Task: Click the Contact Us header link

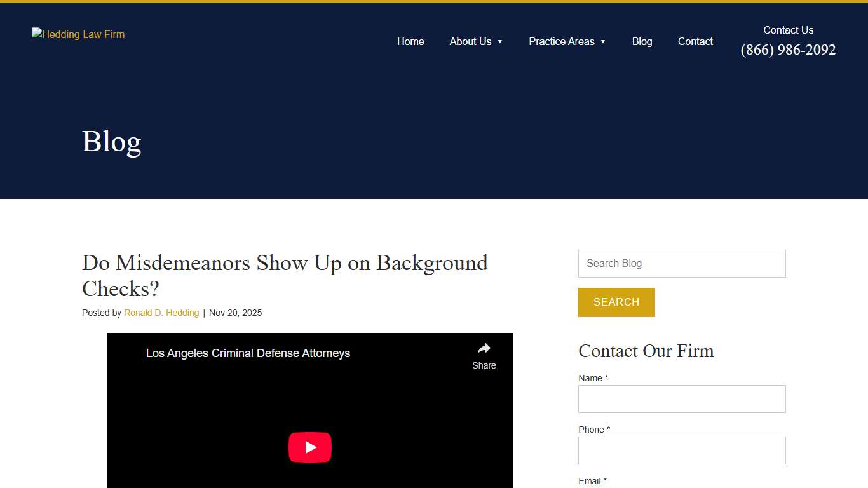Action: (x=788, y=30)
